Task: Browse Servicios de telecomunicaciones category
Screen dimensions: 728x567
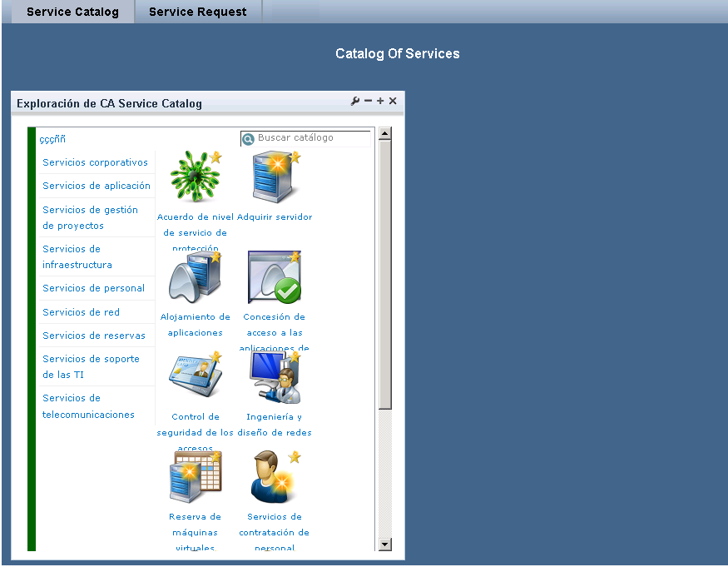Action: (x=88, y=406)
